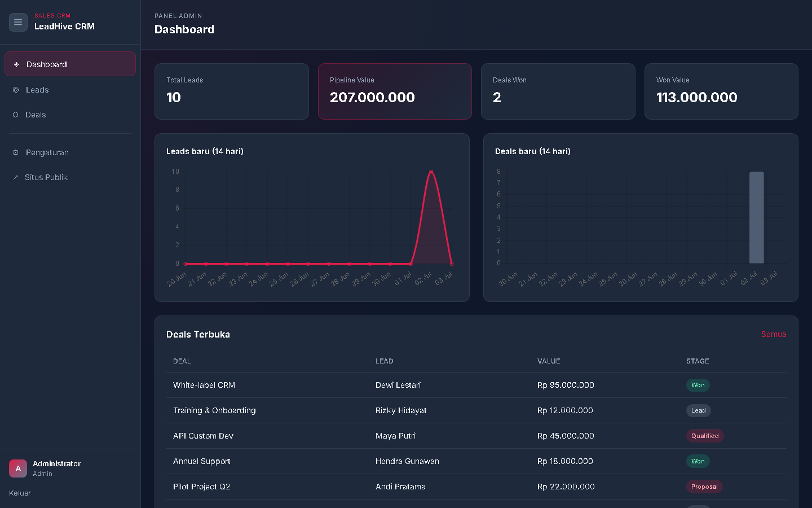
Task: Click White-label CRM deal name
Action: pyautogui.click(x=204, y=385)
